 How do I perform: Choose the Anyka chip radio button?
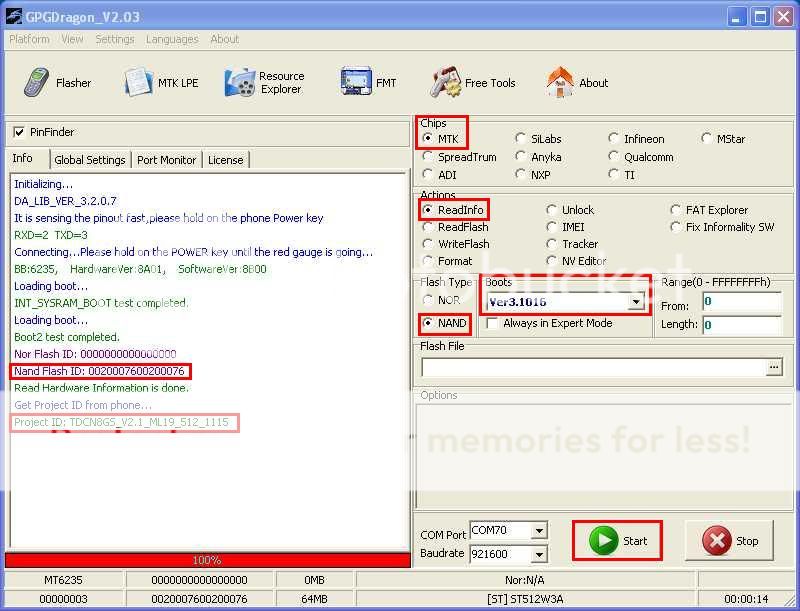point(520,156)
